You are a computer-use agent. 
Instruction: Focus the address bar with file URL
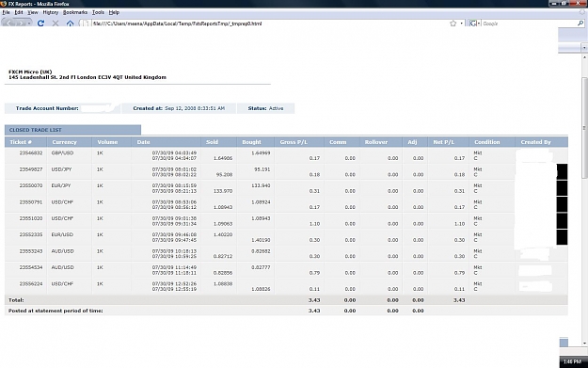[x=270, y=24]
